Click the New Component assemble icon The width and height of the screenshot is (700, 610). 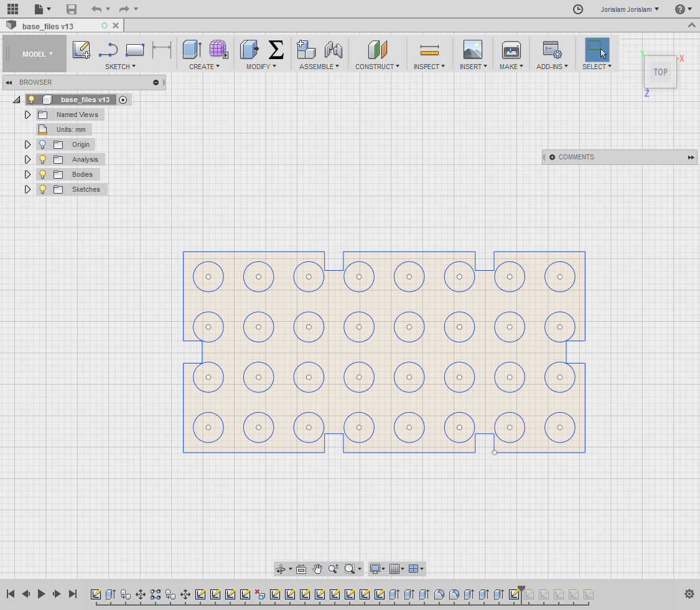306,50
